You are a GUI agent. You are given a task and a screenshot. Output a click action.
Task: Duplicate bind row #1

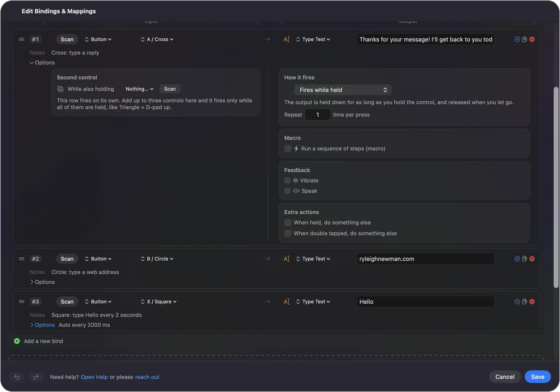pyautogui.click(x=524, y=39)
